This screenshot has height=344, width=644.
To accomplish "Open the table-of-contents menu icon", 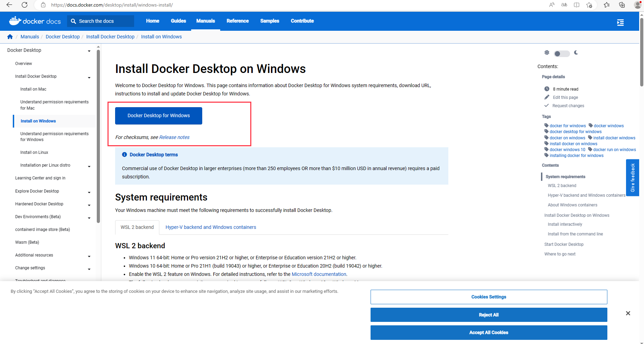I will click(x=620, y=22).
